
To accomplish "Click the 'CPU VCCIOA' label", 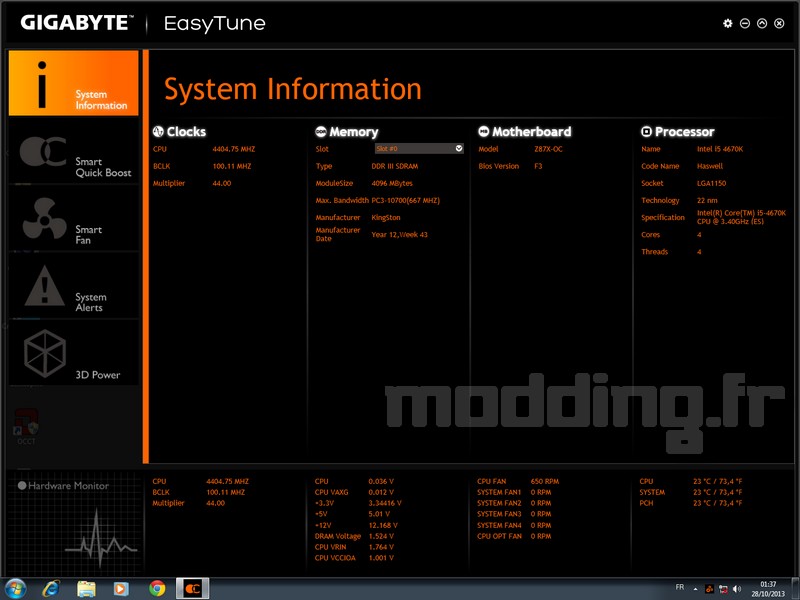I will coord(335,558).
